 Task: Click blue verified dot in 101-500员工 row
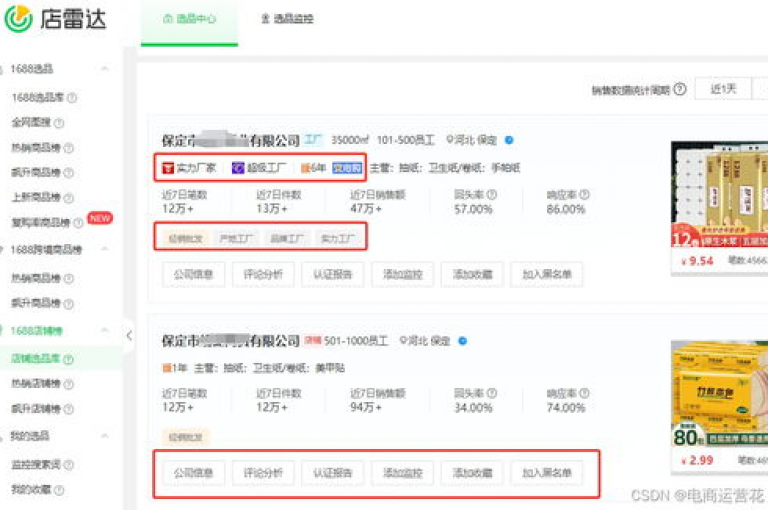pyautogui.click(x=509, y=140)
